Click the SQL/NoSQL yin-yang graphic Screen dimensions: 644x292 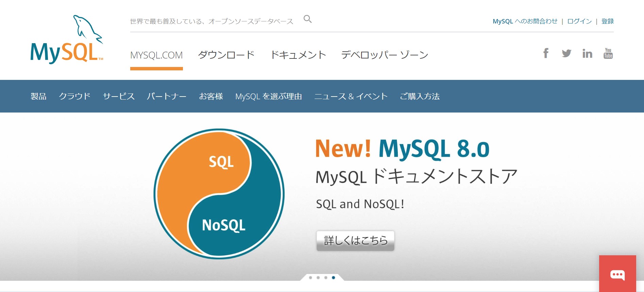click(219, 194)
